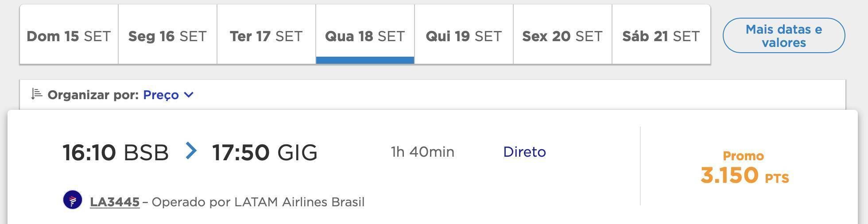Open flight number LA3445 link
The height and width of the screenshot is (224, 868).
pyautogui.click(x=115, y=202)
